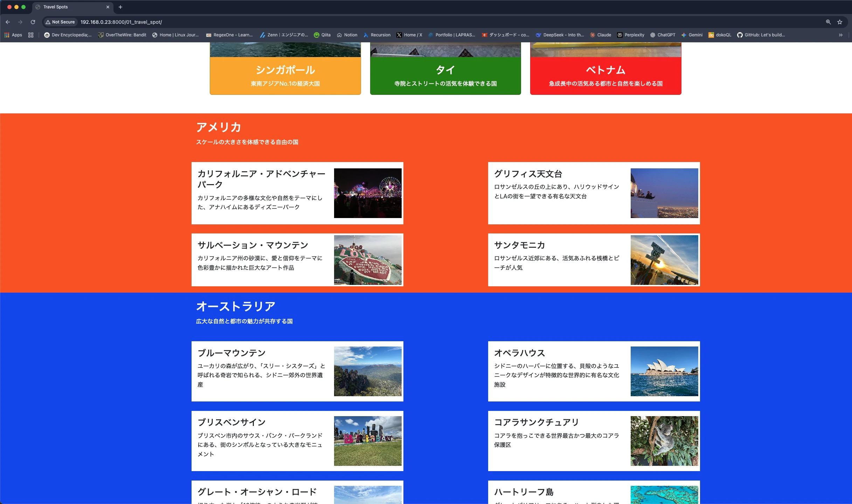852x504 pixels.
Task: Open the DeepSeek bookmark
Action: pyautogui.click(x=560, y=35)
